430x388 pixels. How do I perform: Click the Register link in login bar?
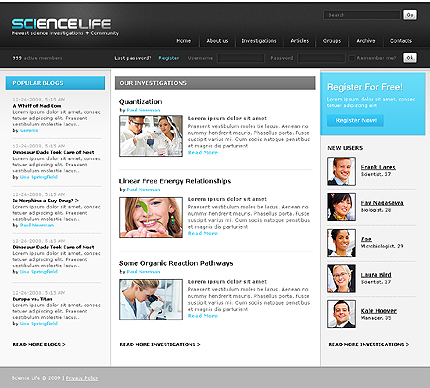tap(169, 58)
